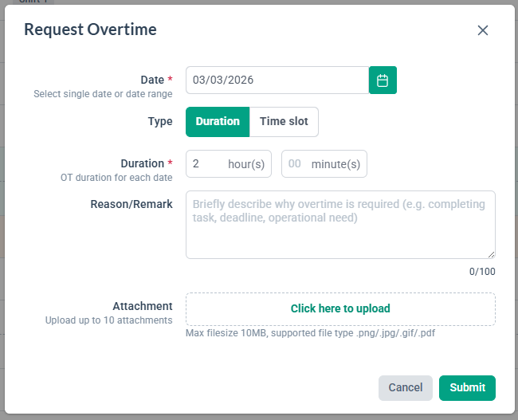Click the Attachment label
The width and height of the screenshot is (518, 420).
pyautogui.click(x=143, y=306)
